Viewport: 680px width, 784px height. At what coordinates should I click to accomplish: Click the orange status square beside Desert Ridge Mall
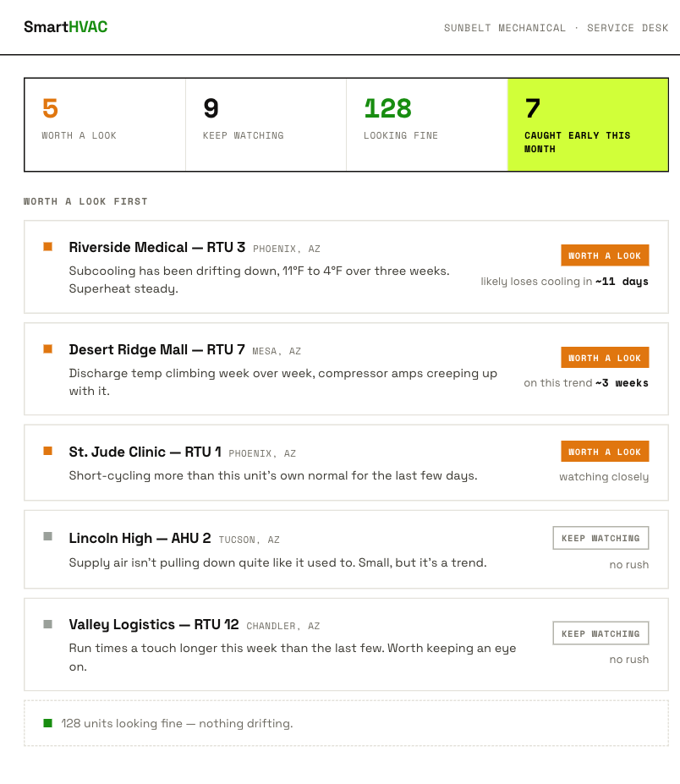coord(48,349)
